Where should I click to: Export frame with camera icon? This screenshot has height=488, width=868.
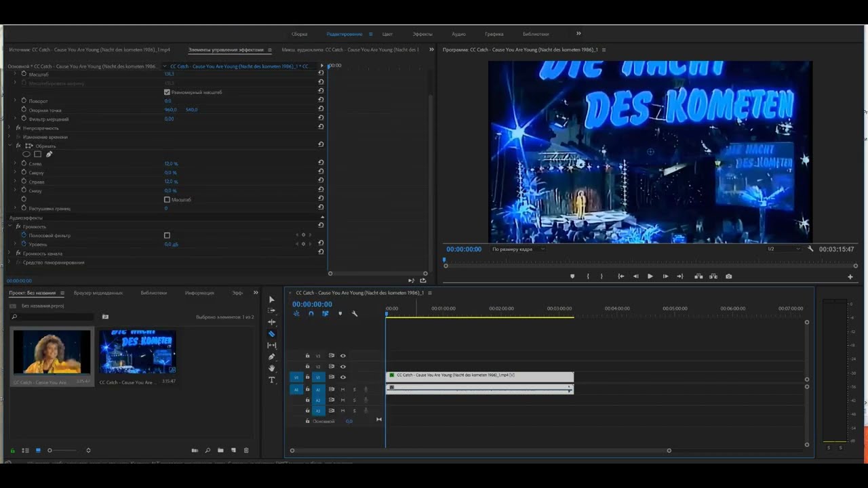click(x=728, y=277)
